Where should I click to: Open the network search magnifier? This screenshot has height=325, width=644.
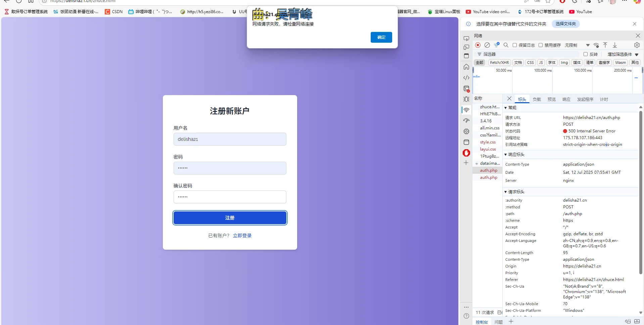click(506, 45)
